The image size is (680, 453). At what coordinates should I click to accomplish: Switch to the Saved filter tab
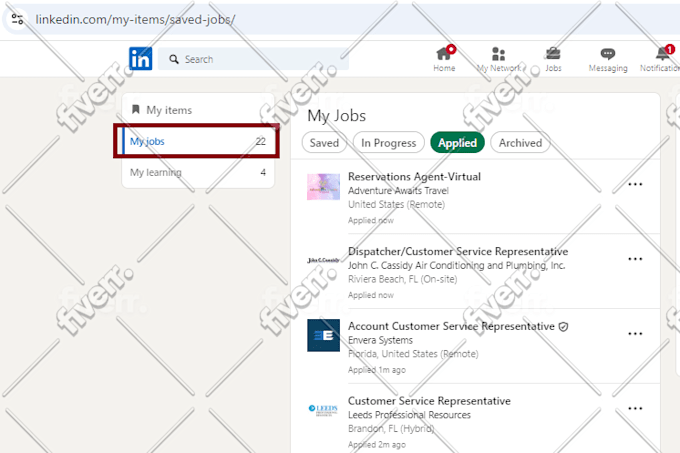[324, 143]
